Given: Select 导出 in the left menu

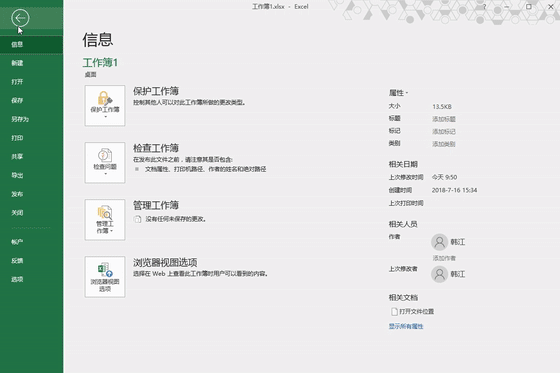Looking at the screenshot, I should [31, 175].
